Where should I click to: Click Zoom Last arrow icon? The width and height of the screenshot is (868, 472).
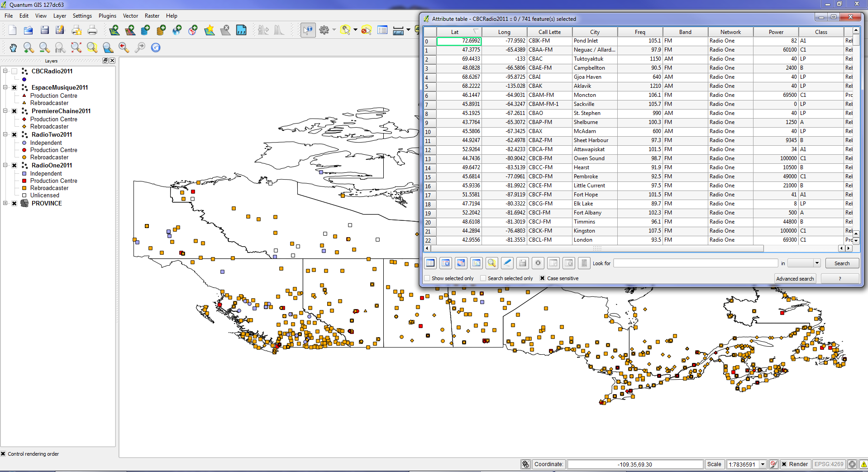click(124, 48)
